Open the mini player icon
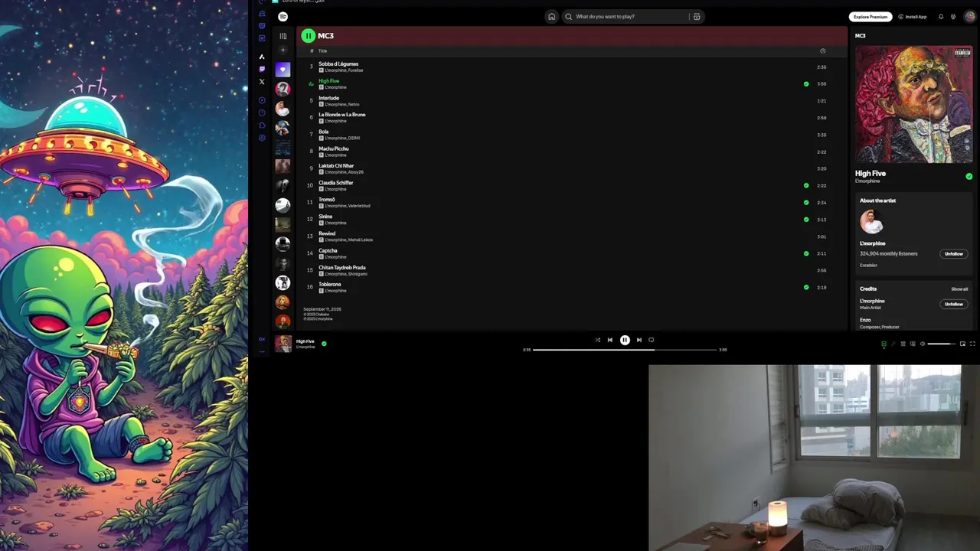The image size is (980, 551). click(x=962, y=344)
